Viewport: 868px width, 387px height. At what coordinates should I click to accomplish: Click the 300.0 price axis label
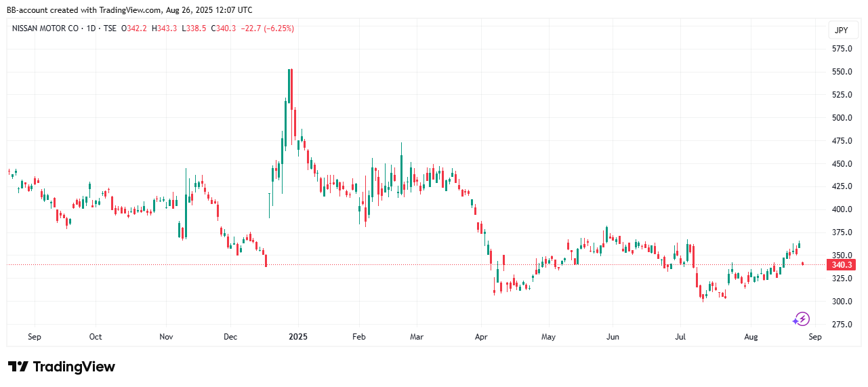[x=842, y=302]
